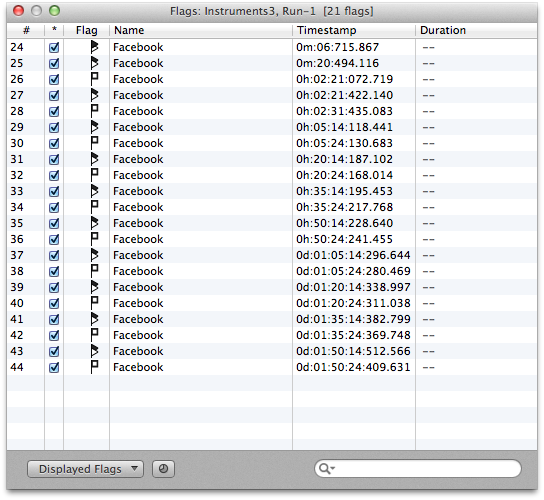The image size is (544, 500).
Task: Close the Flags window with red button
Action: click(18, 11)
